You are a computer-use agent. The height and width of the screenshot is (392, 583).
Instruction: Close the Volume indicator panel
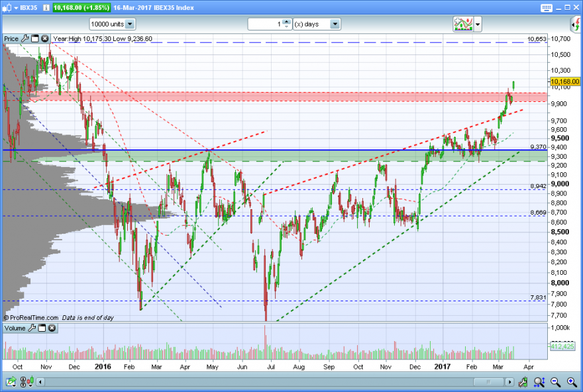(x=52, y=328)
